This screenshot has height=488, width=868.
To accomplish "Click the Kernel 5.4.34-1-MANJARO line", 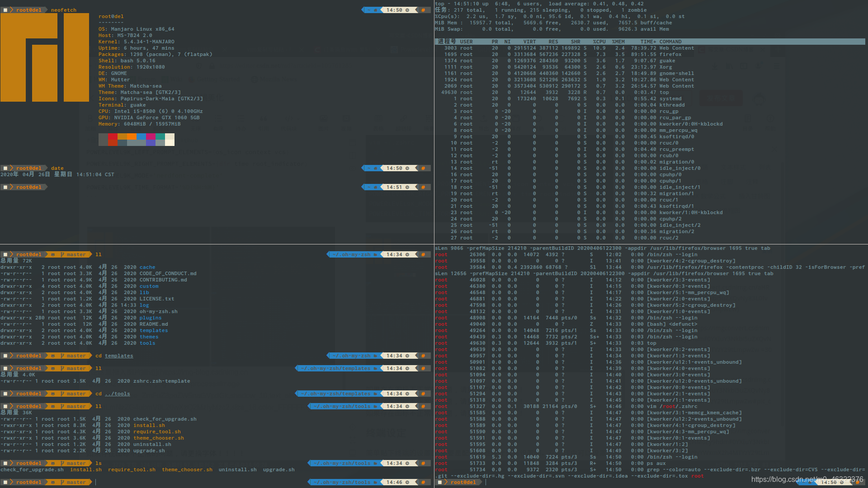I will coord(137,42).
